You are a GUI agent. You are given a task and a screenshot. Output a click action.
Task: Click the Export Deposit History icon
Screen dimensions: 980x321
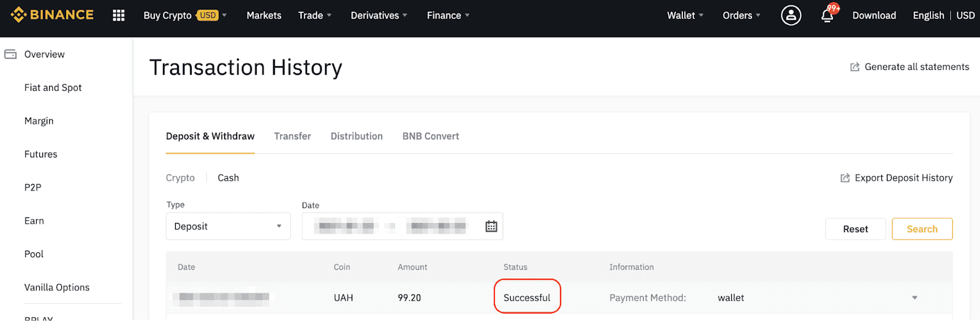[845, 178]
